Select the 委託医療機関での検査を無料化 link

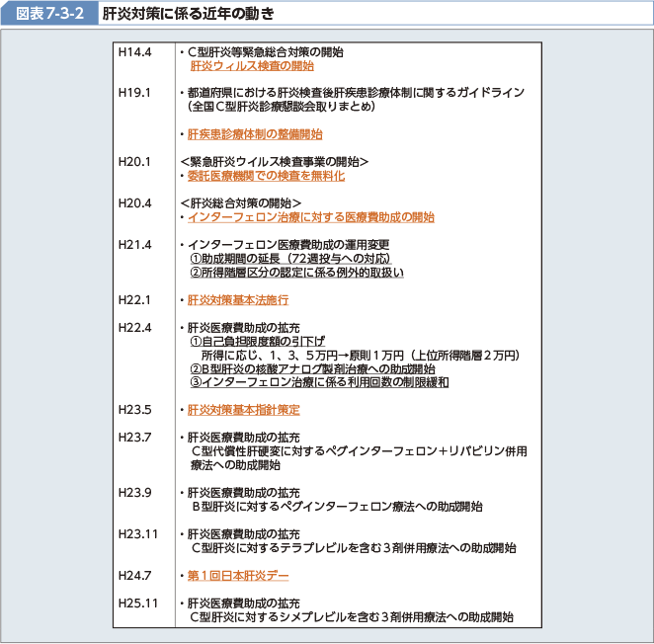pos(266,176)
